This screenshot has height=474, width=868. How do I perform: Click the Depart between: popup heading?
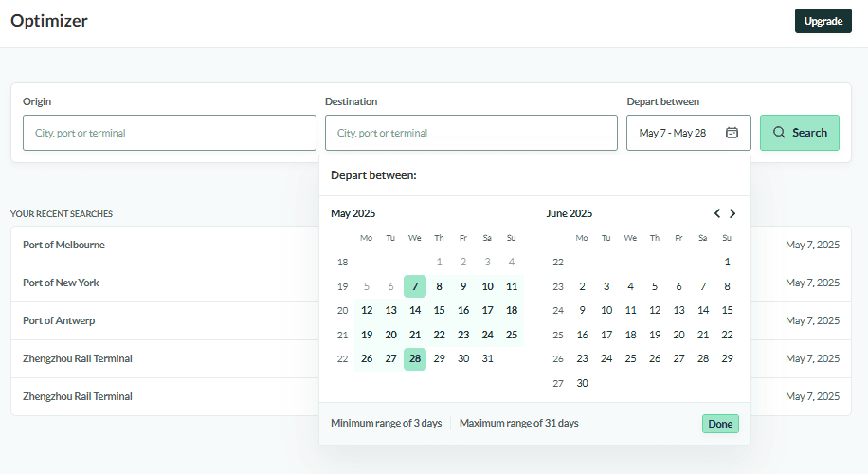[373, 175]
